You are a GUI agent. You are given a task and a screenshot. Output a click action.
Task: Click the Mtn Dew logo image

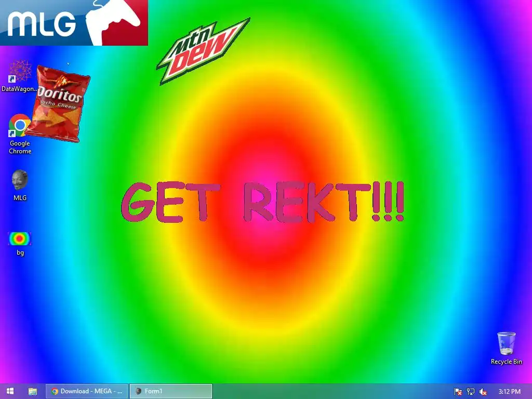pos(203,51)
